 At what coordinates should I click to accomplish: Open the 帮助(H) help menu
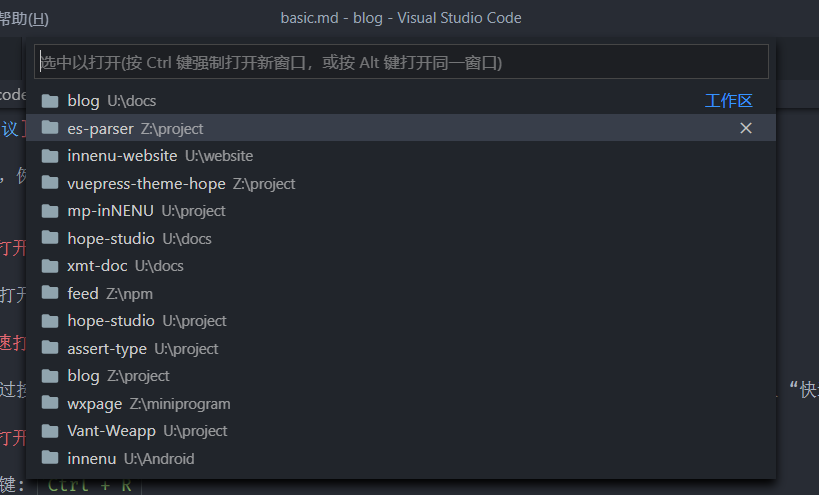(24, 18)
